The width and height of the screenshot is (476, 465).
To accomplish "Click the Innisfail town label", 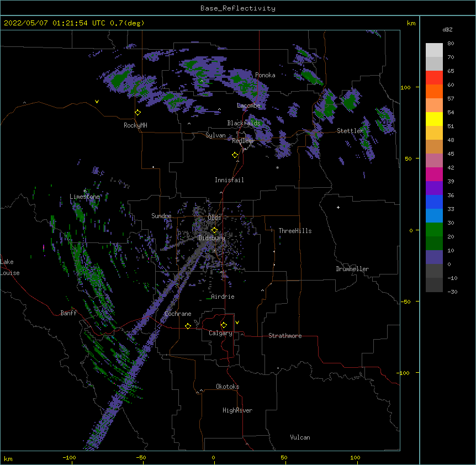I will tap(229, 180).
